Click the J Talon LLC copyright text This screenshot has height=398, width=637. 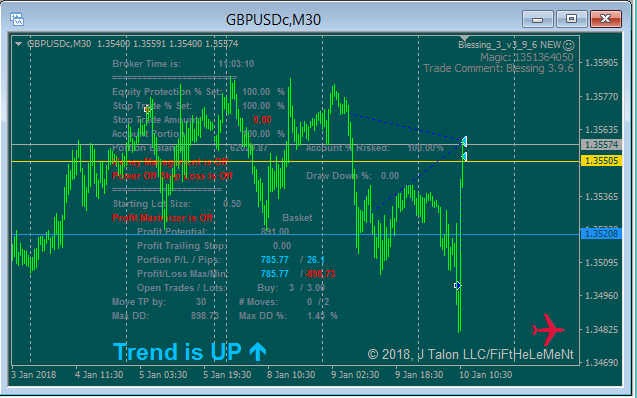[x=470, y=354]
